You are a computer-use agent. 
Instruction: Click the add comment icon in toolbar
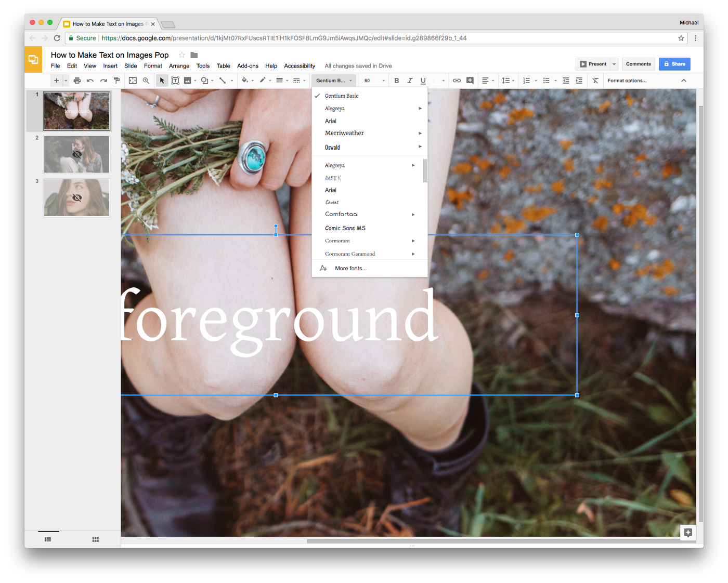[x=470, y=81]
